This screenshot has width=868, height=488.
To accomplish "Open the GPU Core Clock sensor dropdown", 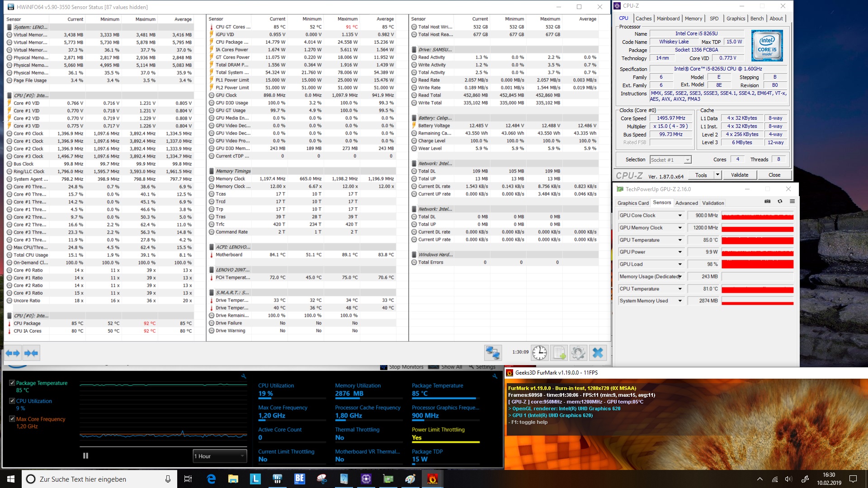I will [x=679, y=216].
